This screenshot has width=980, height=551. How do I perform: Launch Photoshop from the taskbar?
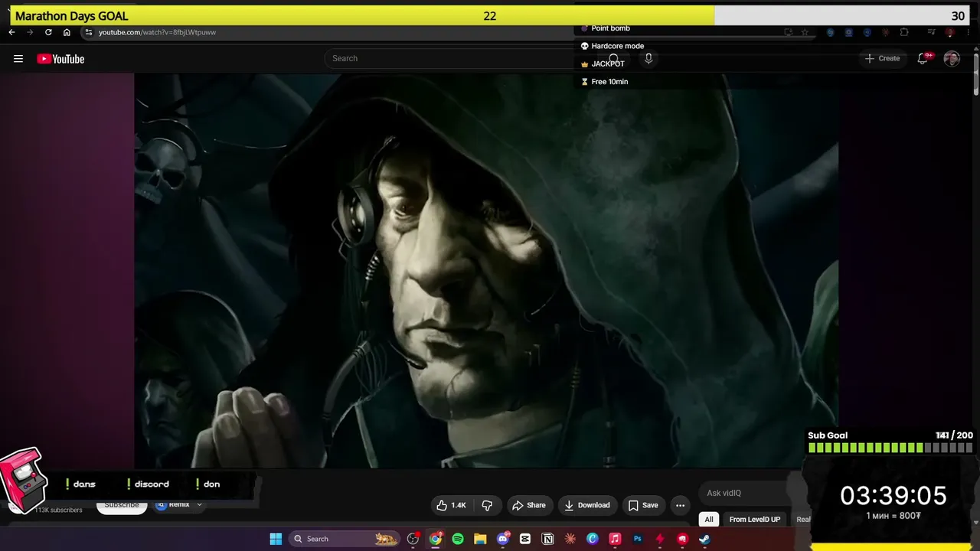637,539
